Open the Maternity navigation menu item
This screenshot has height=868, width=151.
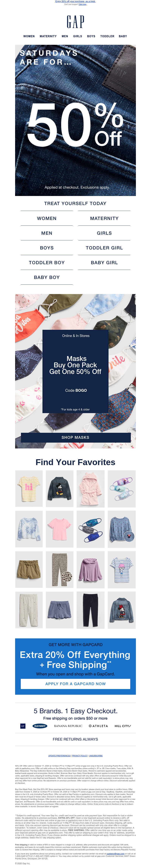tap(48, 36)
